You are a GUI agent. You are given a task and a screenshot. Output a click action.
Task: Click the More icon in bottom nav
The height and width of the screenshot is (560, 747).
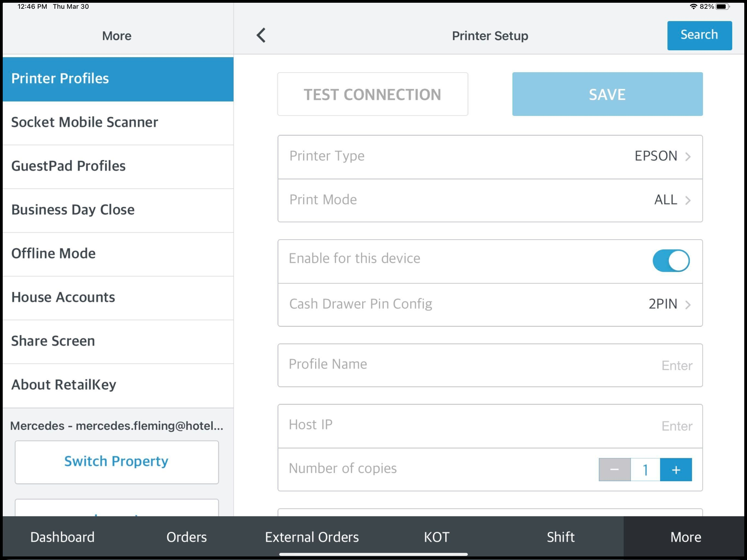[x=685, y=537]
